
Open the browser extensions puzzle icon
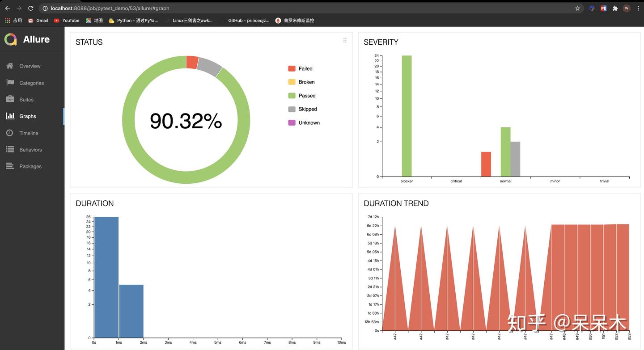615,8
